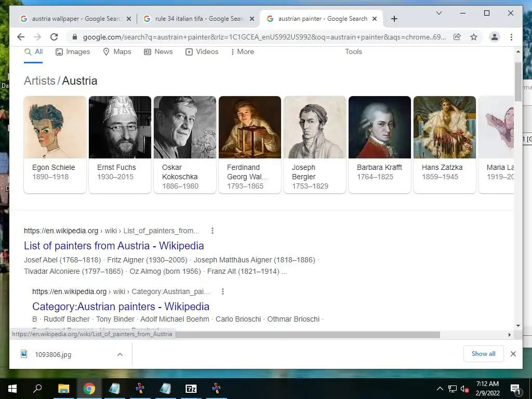This screenshot has width=532, height=399.
Task: Expand options for 1093806.jpg download
Action: pos(120,354)
